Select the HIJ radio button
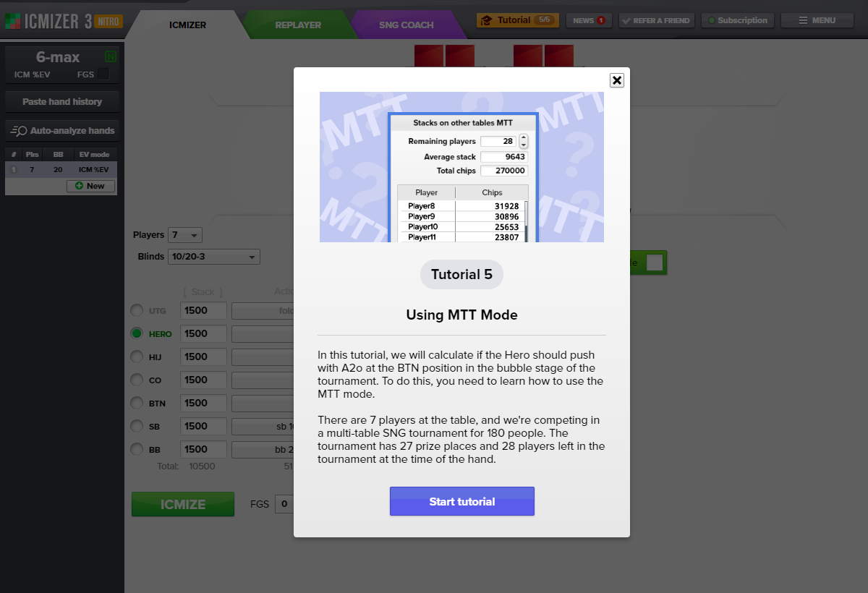The width and height of the screenshot is (868, 593). tap(137, 357)
